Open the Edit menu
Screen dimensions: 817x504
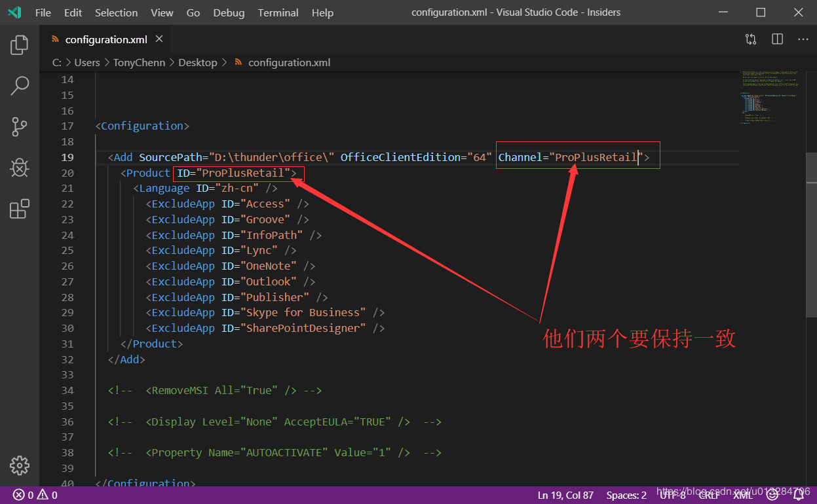point(73,12)
